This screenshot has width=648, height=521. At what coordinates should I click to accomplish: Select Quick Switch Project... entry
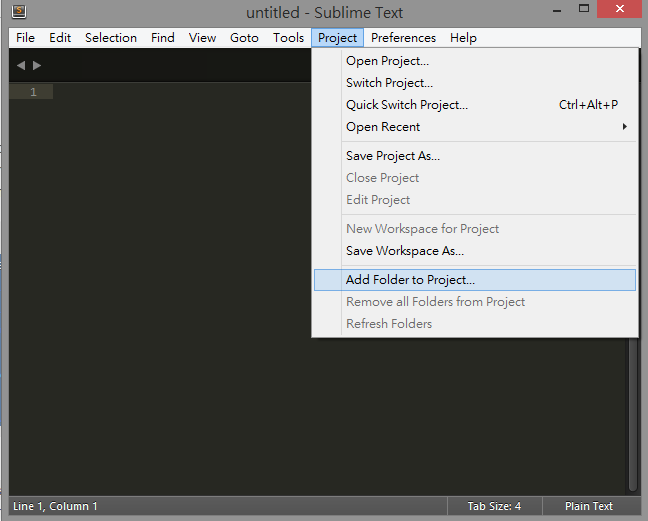pos(475,105)
